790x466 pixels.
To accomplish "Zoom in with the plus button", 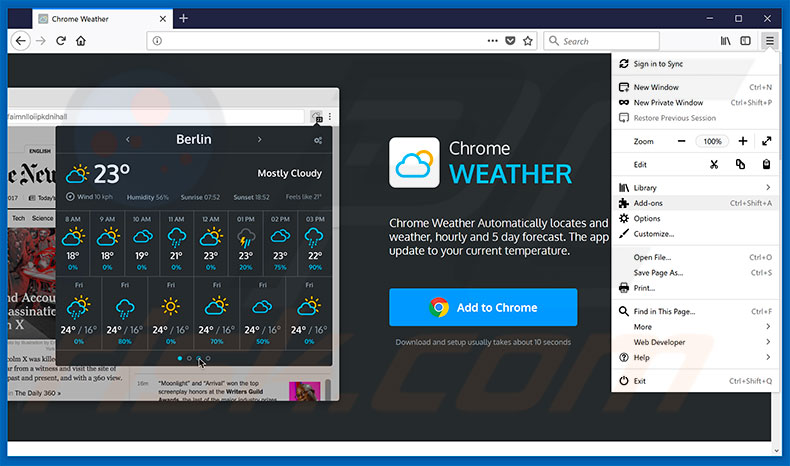I will 743,141.
